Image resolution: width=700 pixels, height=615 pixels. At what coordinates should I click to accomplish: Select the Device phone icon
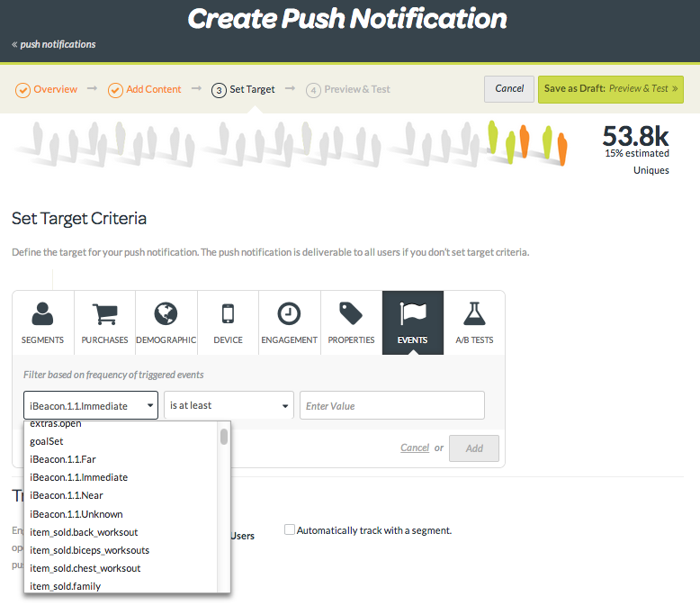(x=228, y=313)
